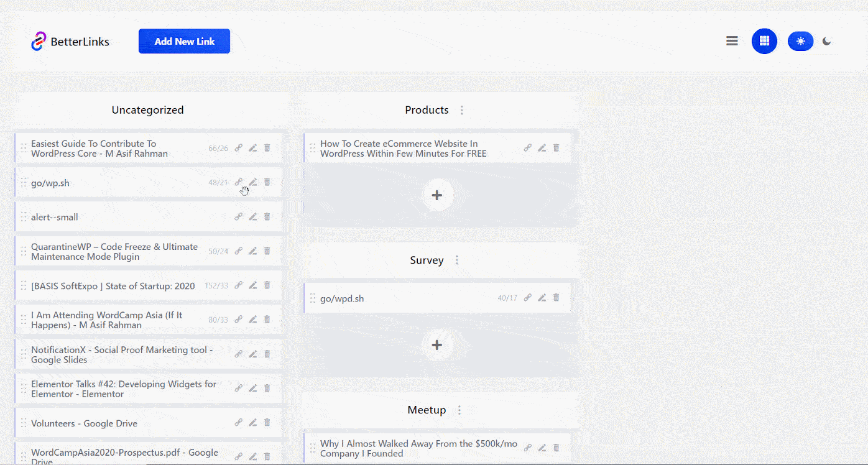Viewport: 868px width, 465px height.
Task: Open Products category options menu
Action: [x=461, y=110]
